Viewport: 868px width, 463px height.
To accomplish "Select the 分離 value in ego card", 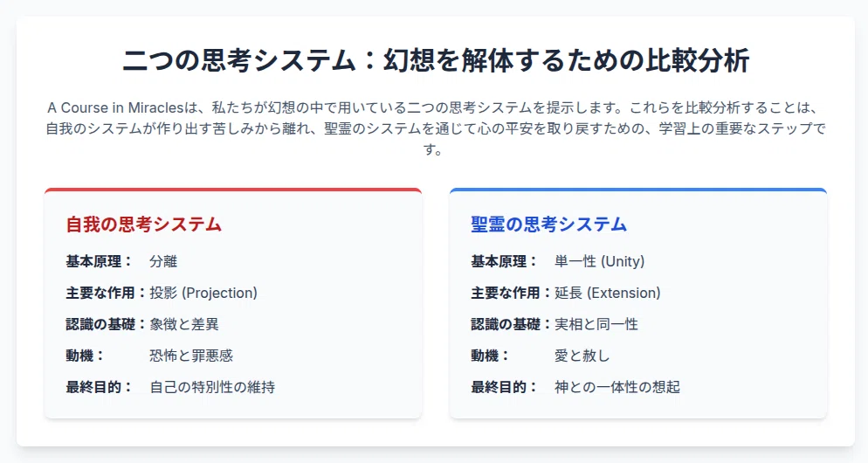I will click(163, 261).
